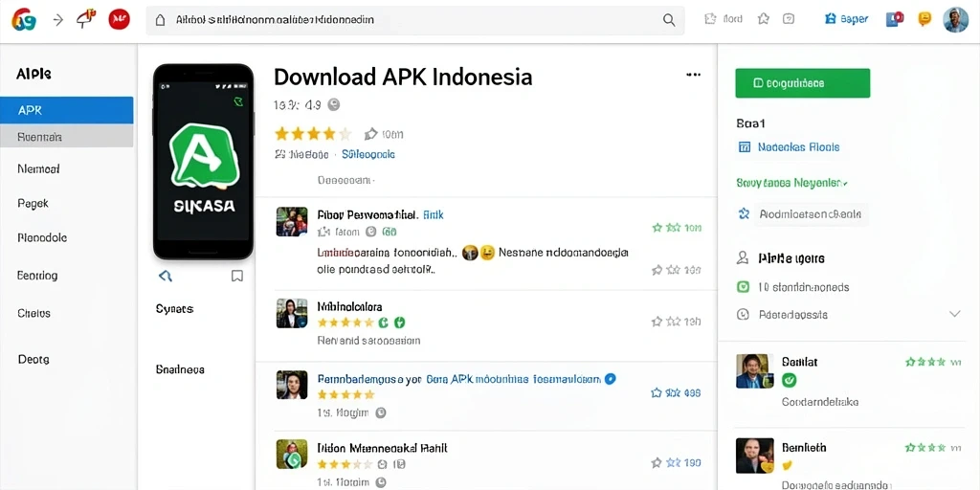This screenshot has height=490, width=980.
Task: Click the person icon beside 'Plrlite igeire'
Action: (x=743, y=257)
